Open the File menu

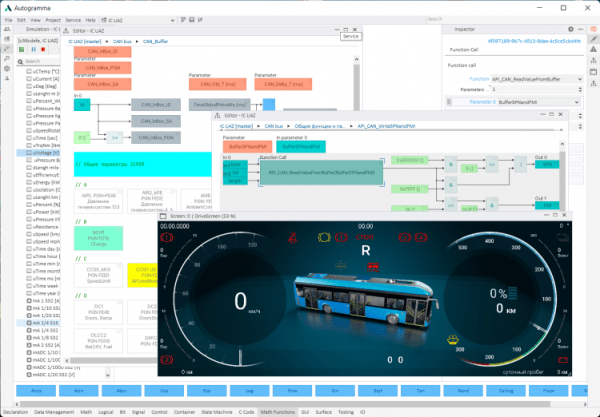click(x=8, y=20)
